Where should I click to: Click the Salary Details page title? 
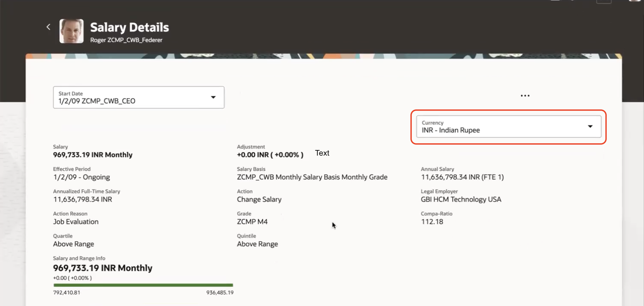pyautogui.click(x=129, y=27)
